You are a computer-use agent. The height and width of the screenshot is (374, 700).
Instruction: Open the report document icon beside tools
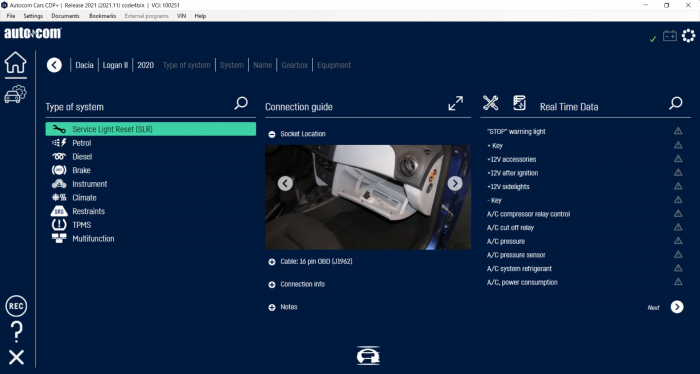[519, 103]
